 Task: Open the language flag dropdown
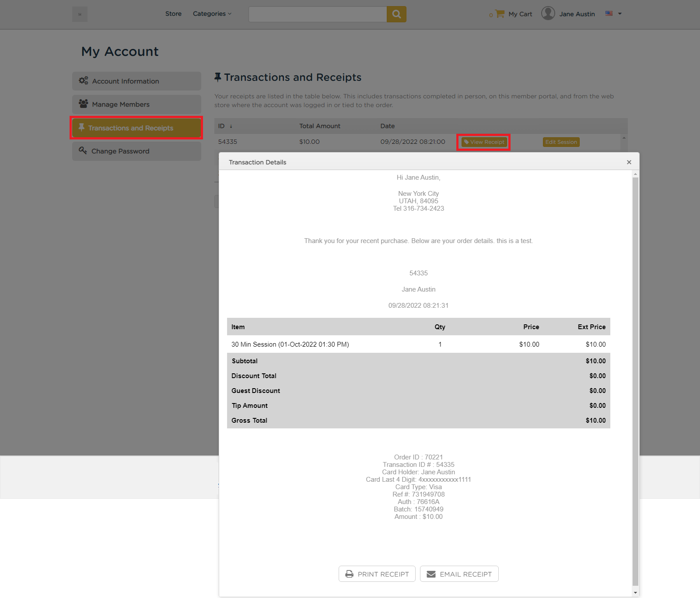613,14
